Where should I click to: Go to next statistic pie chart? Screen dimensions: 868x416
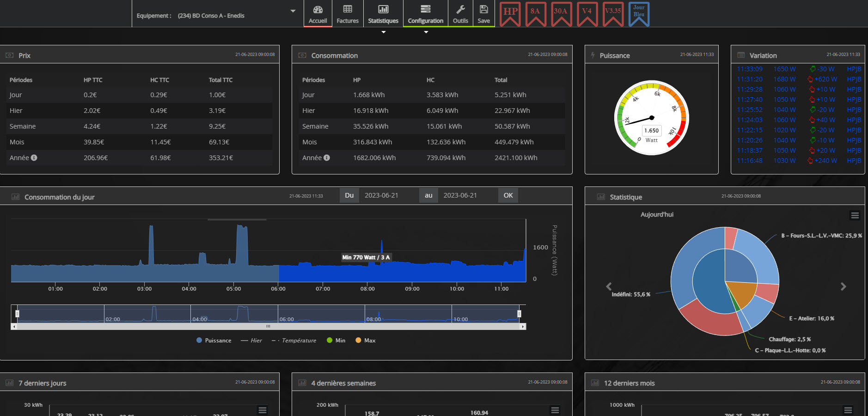point(844,286)
